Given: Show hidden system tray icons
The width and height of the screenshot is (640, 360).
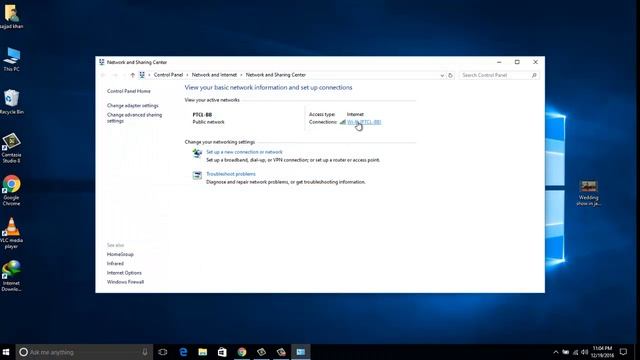Looking at the screenshot, I should pyautogui.click(x=556, y=352).
